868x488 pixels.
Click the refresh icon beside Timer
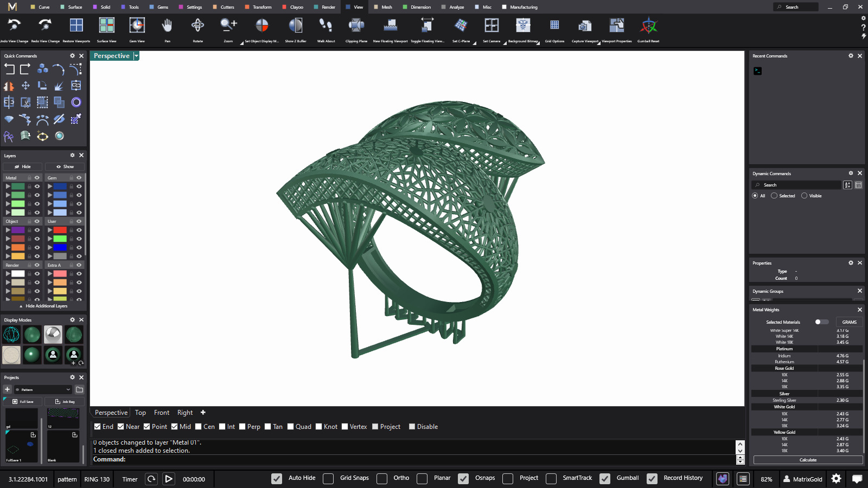point(151,479)
